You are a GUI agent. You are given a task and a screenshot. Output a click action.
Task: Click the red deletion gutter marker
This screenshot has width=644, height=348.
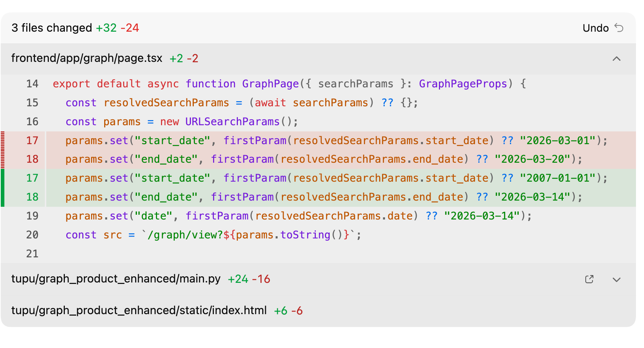click(3, 150)
